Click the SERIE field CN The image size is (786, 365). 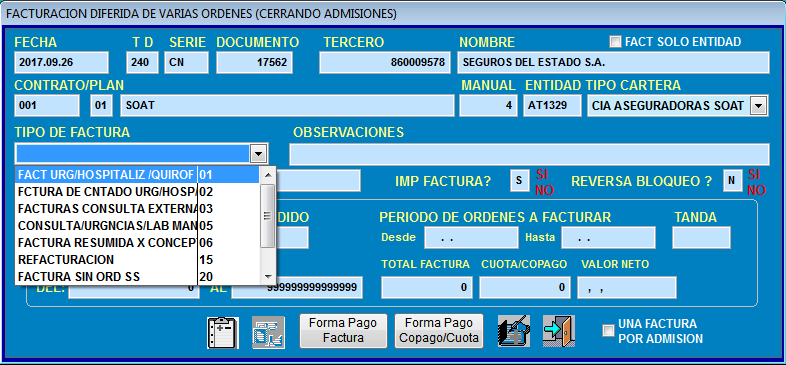pos(186,63)
